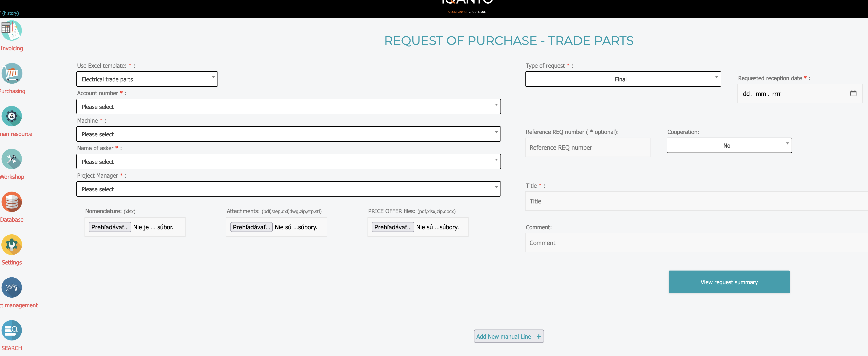Viewport: 868px width, 356px height.
Task: Click into the Title input field
Action: click(x=696, y=201)
